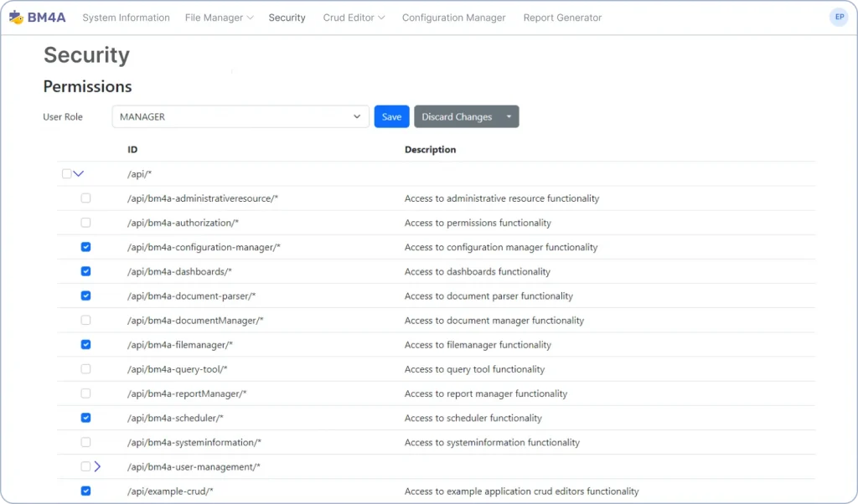Image resolution: width=858 pixels, height=504 pixels.
Task: Click the ID column header
Action: pos(132,149)
